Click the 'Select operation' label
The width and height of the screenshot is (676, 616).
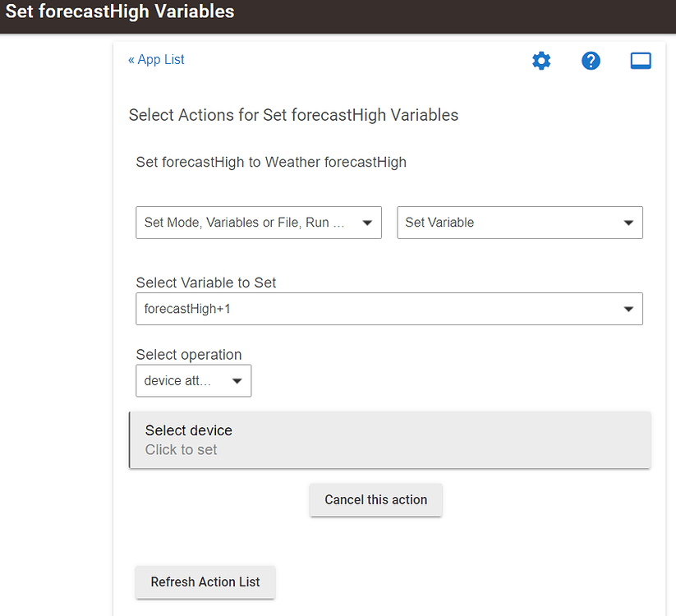pos(189,355)
